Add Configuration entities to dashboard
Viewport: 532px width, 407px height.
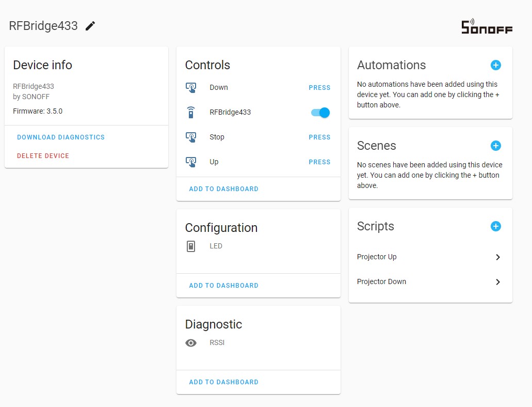[224, 286]
